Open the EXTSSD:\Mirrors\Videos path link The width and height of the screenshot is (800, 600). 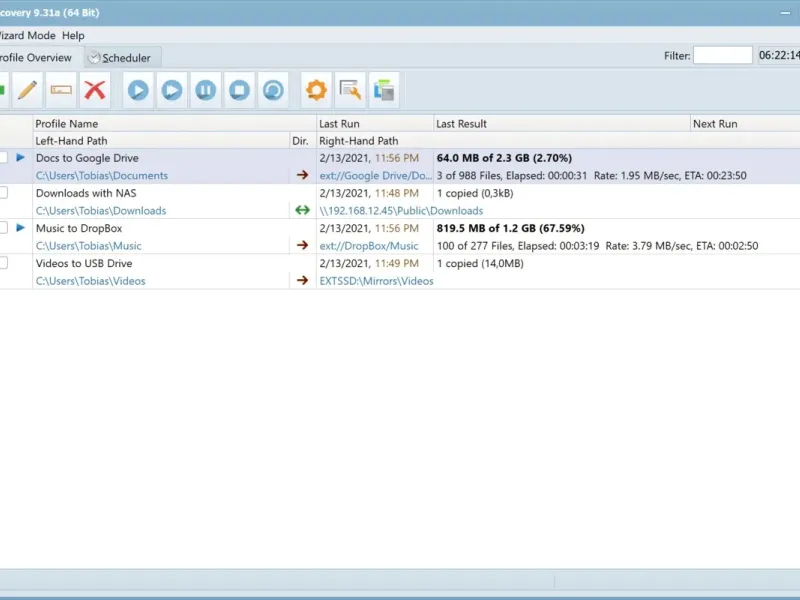[x=376, y=281]
